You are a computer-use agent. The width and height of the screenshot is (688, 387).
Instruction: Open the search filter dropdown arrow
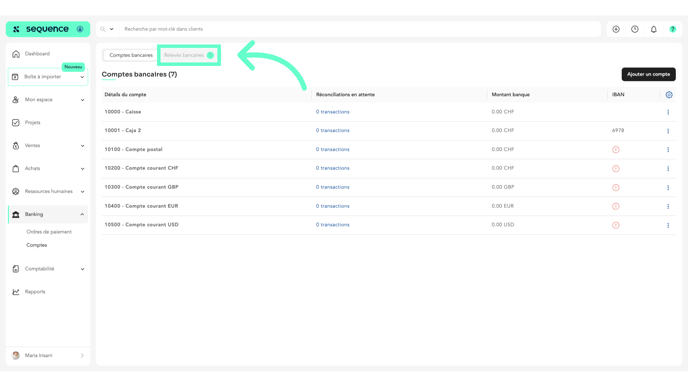pos(111,29)
